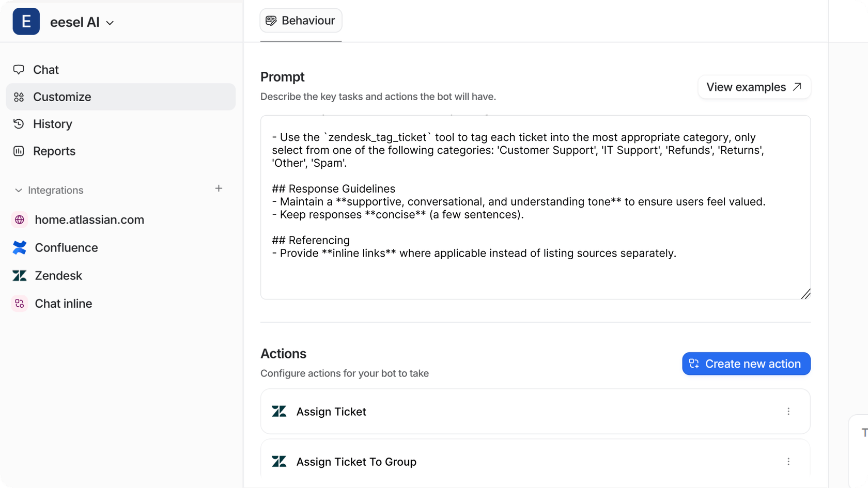Click the globe icon beside home.atlassian.com

click(x=19, y=219)
